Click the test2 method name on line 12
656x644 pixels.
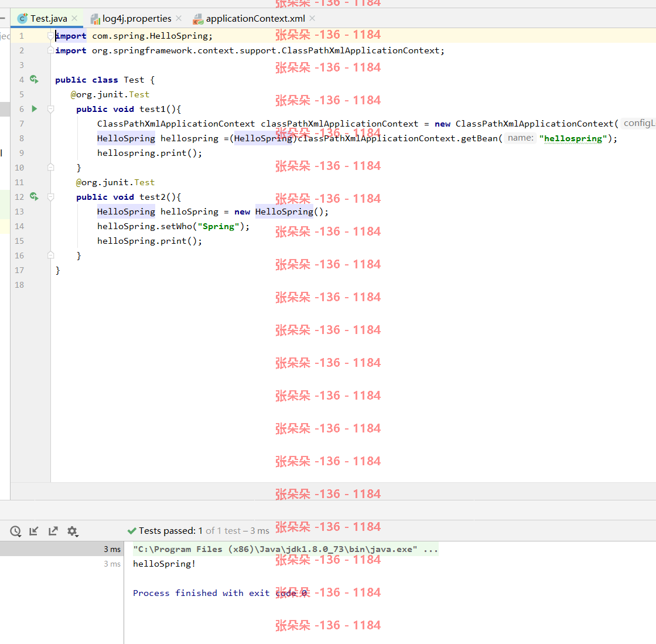(x=152, y=197)
